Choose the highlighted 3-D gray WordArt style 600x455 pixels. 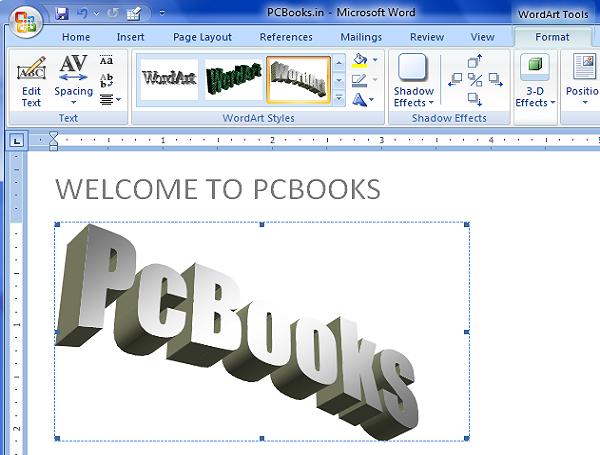(x=298, y=80)
